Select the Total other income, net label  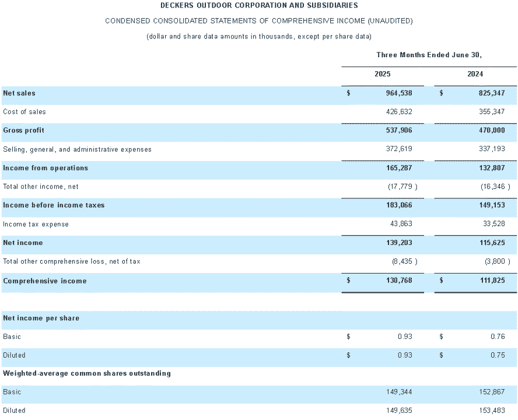[x=41, y=187]
